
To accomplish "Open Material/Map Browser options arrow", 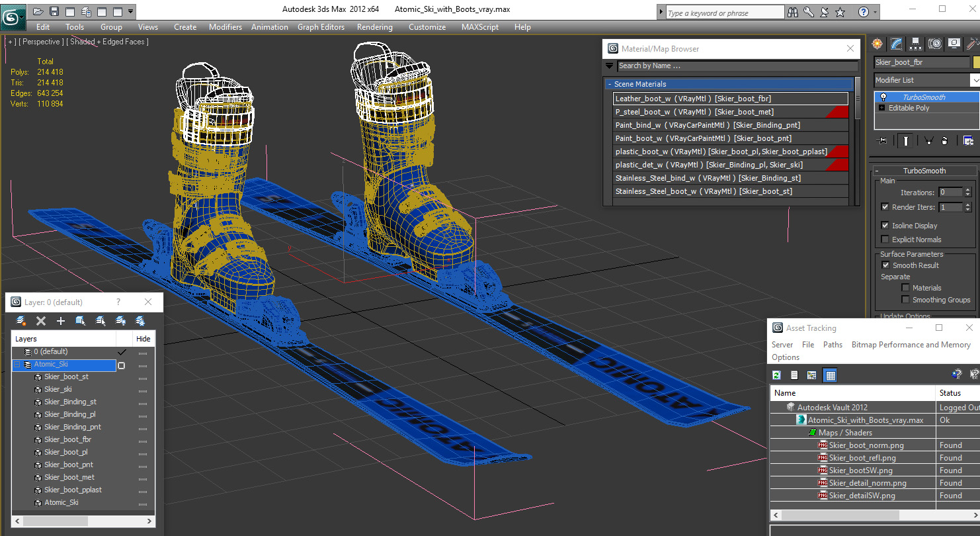I will click(x=609, y=66).
